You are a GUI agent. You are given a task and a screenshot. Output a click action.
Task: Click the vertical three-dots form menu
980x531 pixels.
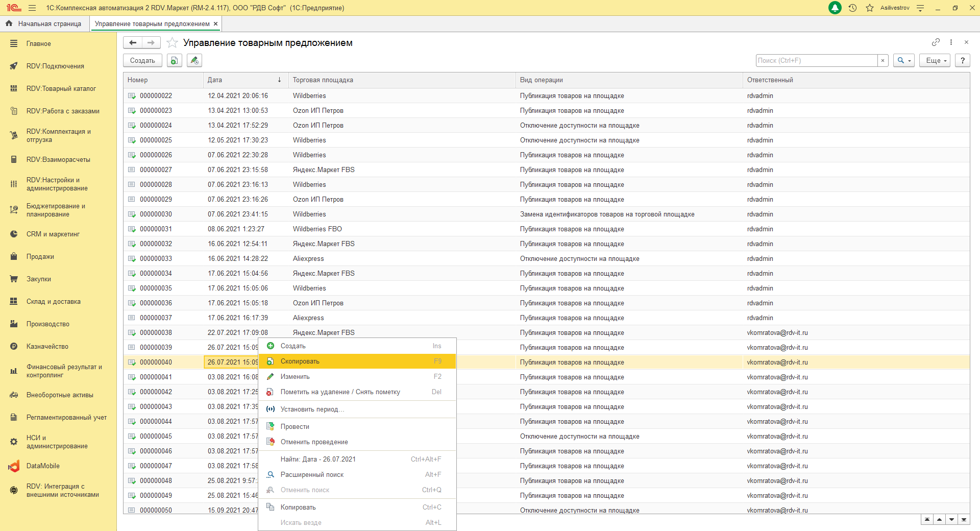(x=951, y=42)
